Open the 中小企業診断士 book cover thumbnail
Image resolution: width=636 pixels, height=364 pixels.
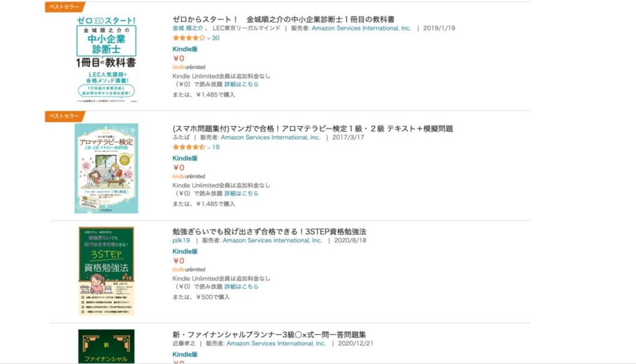click(106, 59)
